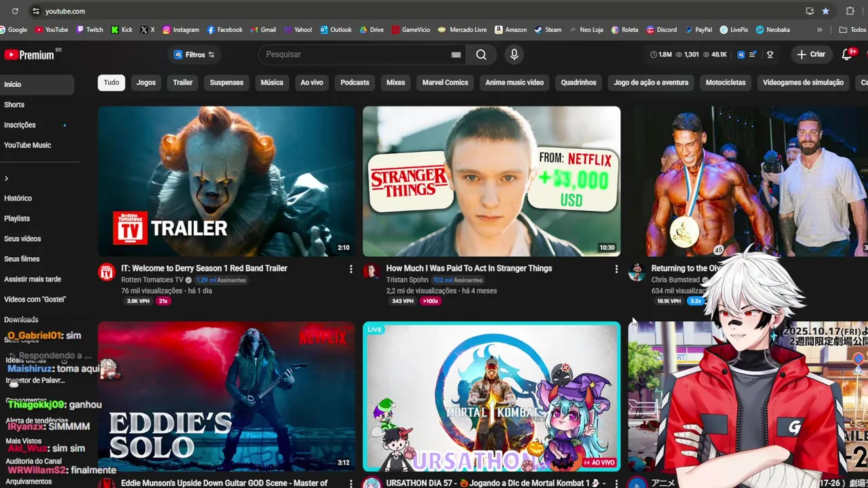
Task: Open the Tristan Spohn channel link
Action: coord(407,280)
